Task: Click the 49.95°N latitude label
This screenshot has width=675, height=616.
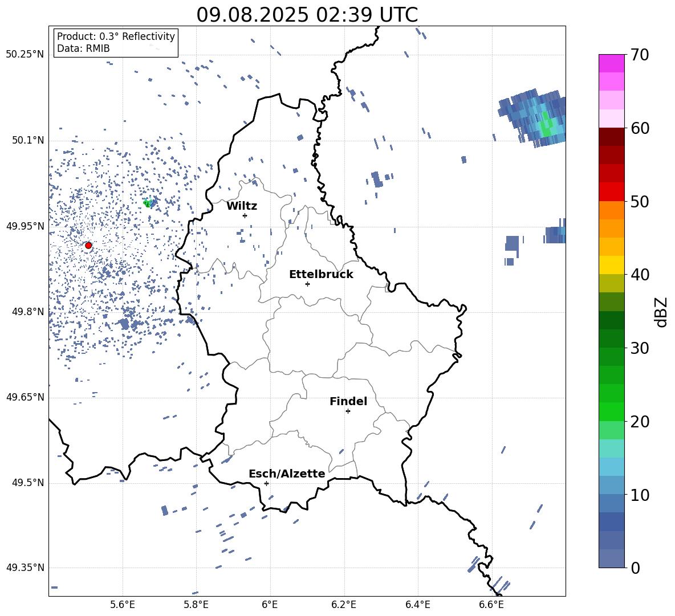Action: coord(25,226)
